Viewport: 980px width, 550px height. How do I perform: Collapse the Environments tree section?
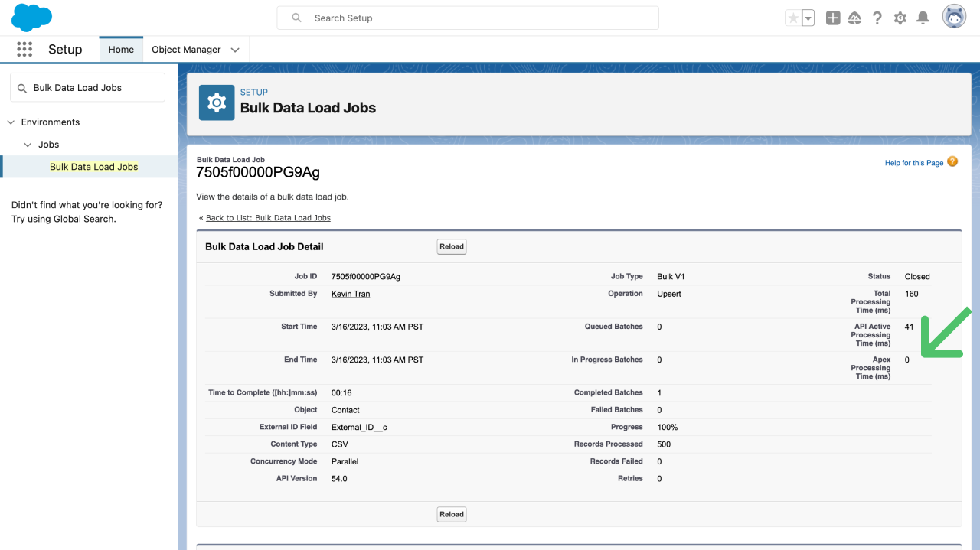pyautogui.click(x=11, y=122)
